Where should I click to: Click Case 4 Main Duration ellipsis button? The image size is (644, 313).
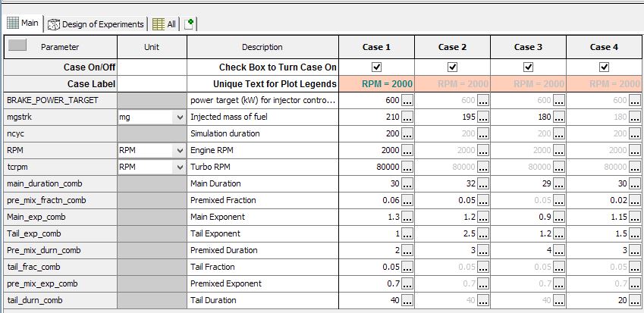click(635, 183)
